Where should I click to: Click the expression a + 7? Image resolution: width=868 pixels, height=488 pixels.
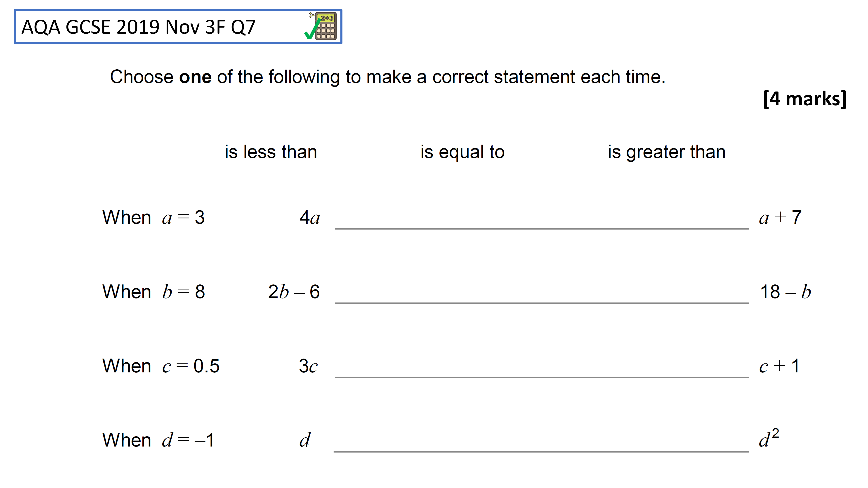point(780,218)
